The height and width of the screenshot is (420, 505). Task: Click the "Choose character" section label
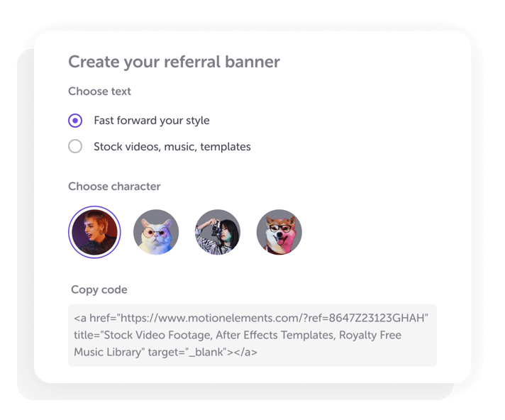[114, 187]
